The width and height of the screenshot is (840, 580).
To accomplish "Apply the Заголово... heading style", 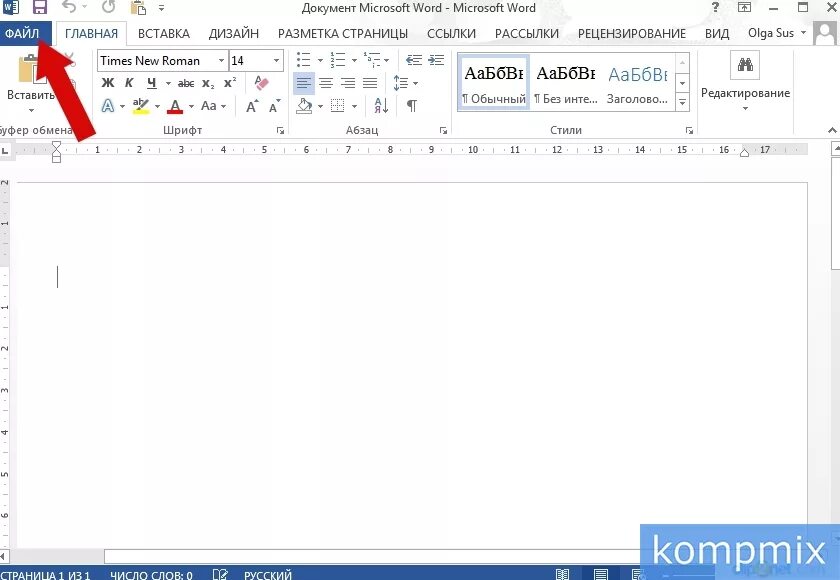I will [x=638, y=83].
